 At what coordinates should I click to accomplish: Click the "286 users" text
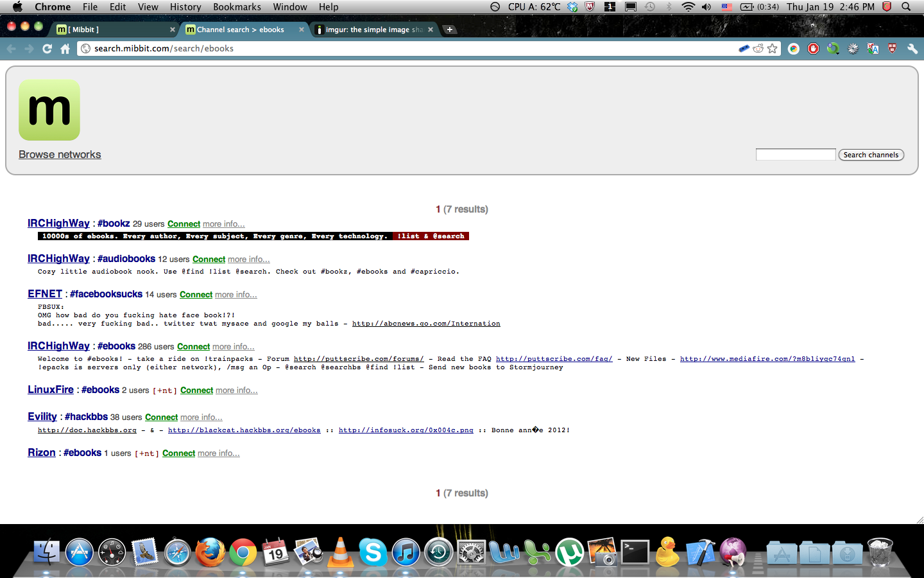point(156,347)
